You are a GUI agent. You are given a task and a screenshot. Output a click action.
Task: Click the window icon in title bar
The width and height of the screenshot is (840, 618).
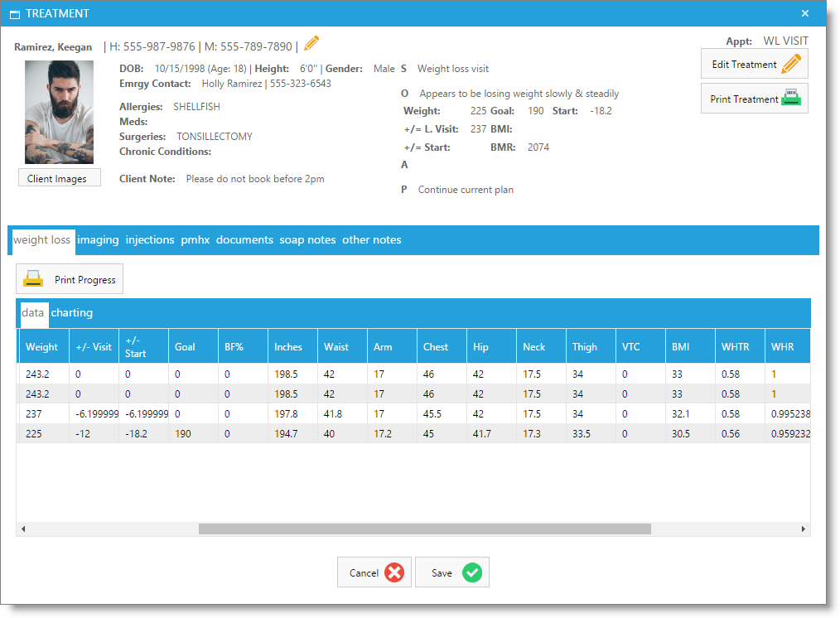[14, 14]
